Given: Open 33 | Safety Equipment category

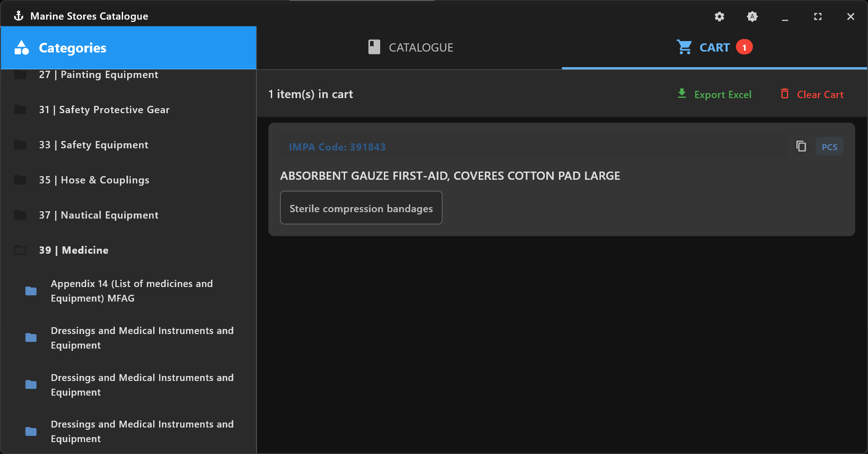Looking at the screenshot, I should pos(129,145).
